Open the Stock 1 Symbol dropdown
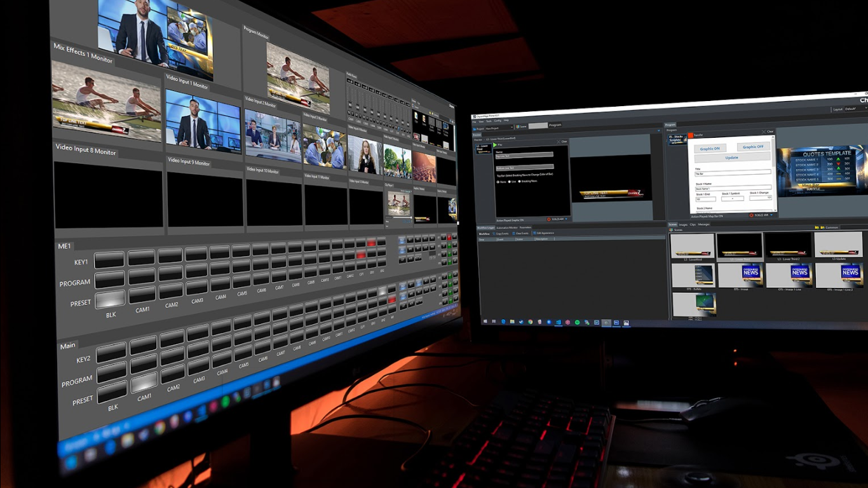 pos(732,199)
